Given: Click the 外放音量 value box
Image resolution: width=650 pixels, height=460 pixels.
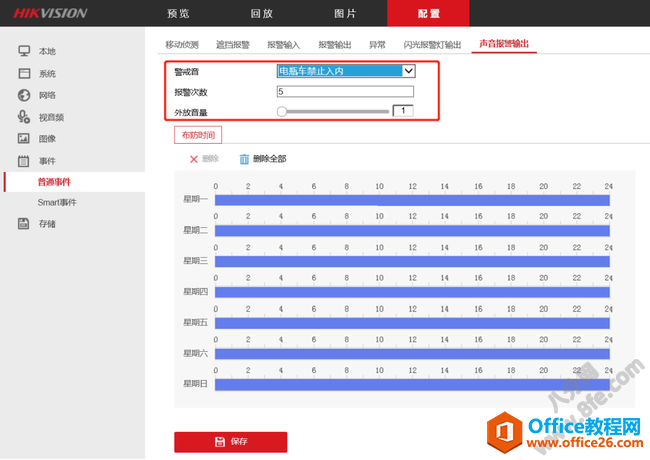Looking at the screenshot, I should (403, 111).
